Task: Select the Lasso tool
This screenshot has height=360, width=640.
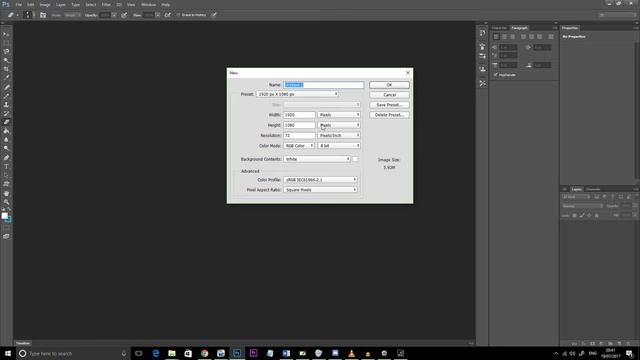Action: [x=6, y=52]
